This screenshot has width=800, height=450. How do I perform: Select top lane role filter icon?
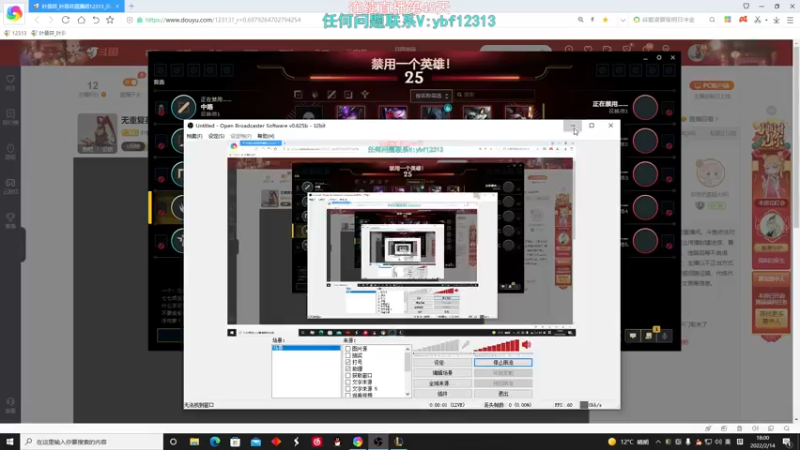tap(298, 95)
